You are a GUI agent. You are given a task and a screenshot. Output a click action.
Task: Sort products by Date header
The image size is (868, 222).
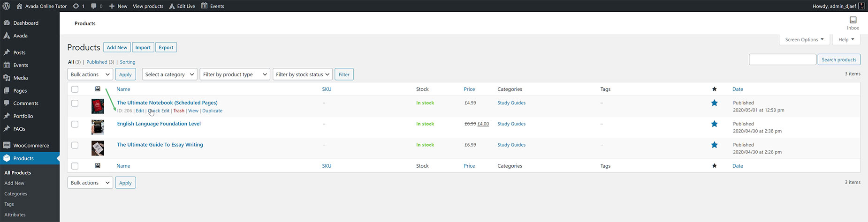pos(738,89)
